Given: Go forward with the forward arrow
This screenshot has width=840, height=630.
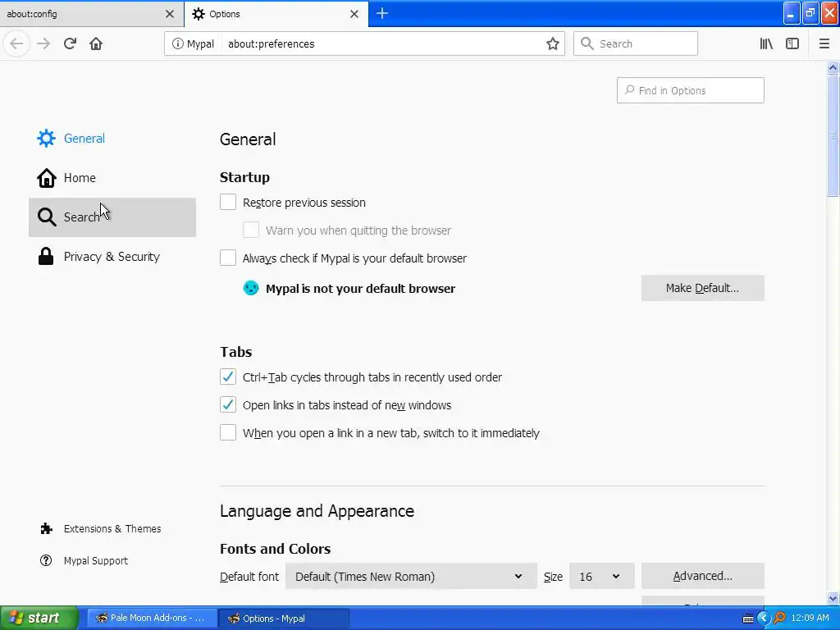Looking at the screenshot, I should [x=43, y=43].
